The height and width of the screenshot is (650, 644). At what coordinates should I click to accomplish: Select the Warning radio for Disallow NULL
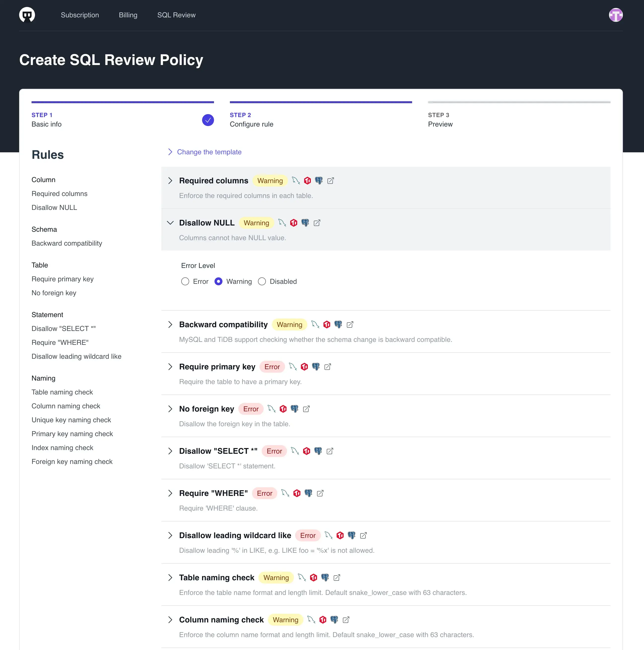tap(219, 281)
